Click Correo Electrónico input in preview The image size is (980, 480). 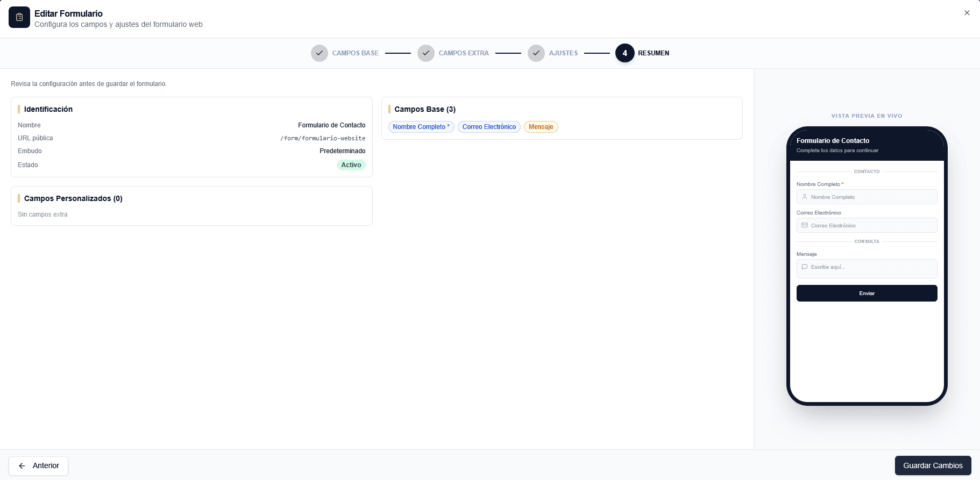tap(867, 225)
